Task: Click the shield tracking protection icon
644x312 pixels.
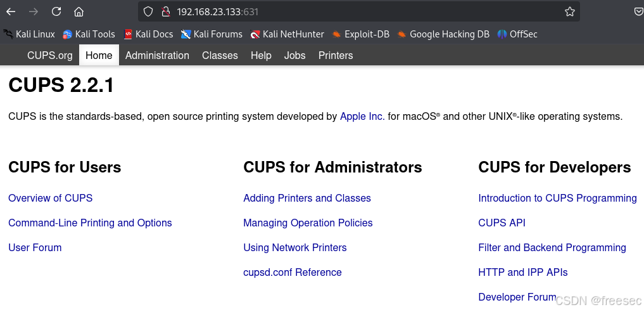Action: 148,11
